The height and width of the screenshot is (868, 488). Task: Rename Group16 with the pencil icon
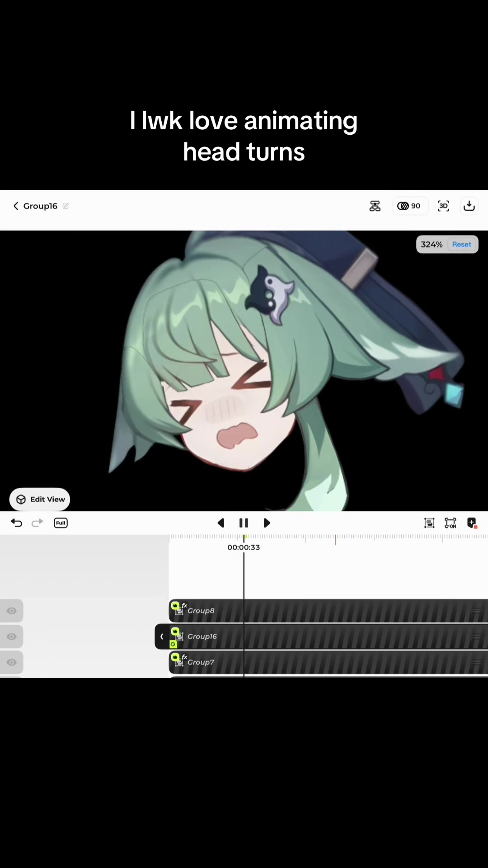point(66,206)
